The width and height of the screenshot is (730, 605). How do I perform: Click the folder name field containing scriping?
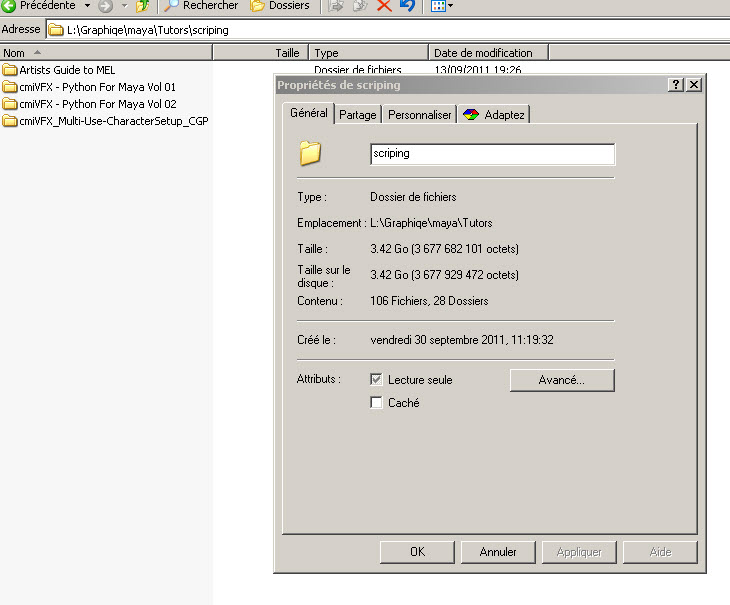pyautogui.click(x=493, y=154)
